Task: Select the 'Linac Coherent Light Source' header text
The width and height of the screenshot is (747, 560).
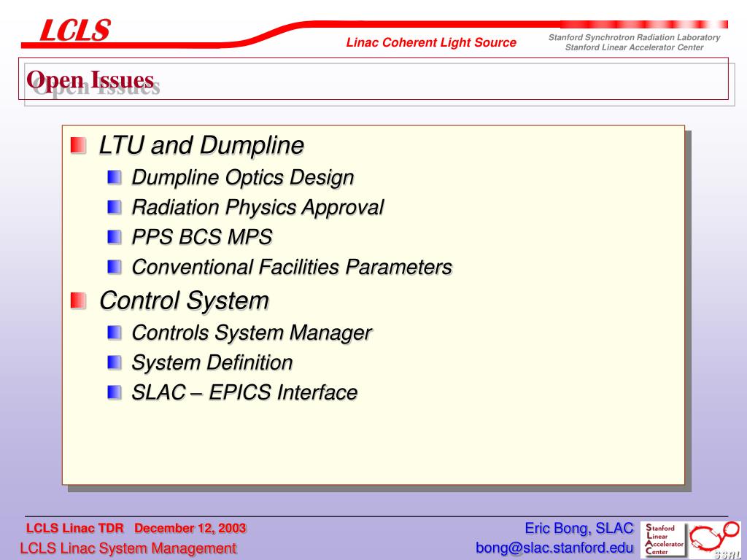Action: 431,42
